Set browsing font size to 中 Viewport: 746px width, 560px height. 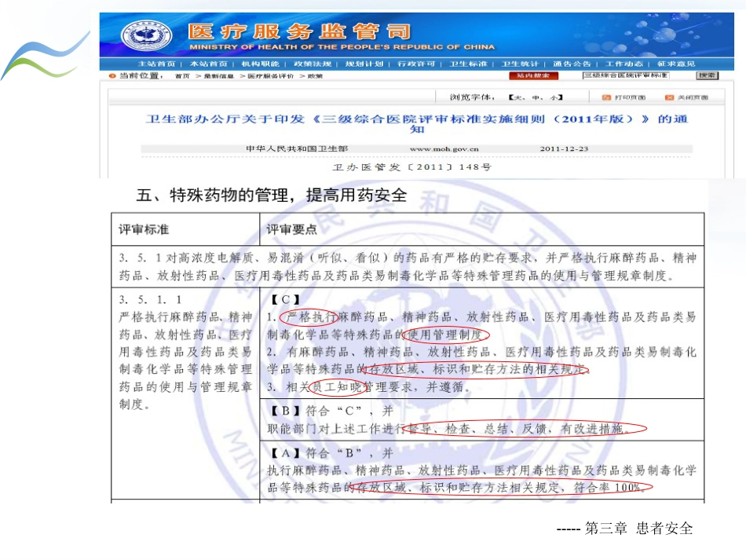pyautogui.click(x=536, y=97)
